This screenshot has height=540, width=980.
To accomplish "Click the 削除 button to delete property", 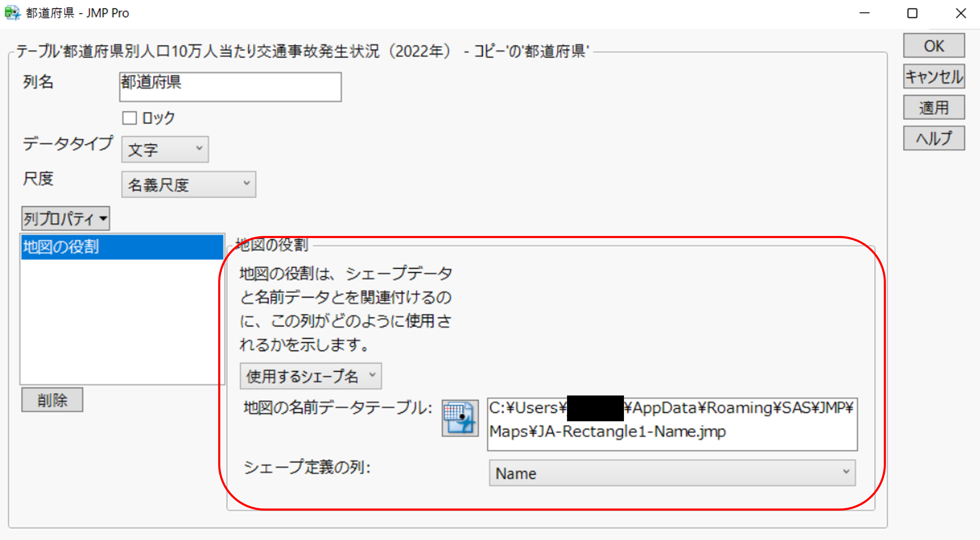I will 52,400.
